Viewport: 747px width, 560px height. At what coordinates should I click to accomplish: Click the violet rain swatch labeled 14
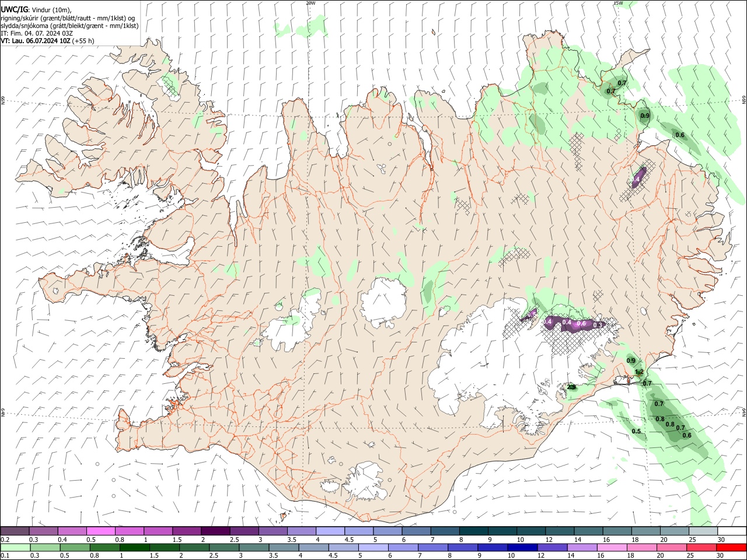582,548
